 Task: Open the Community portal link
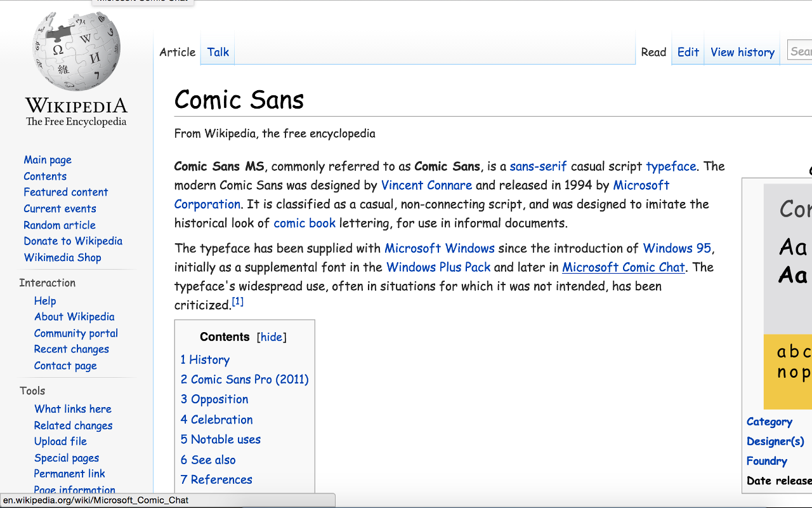coord(76,333)
